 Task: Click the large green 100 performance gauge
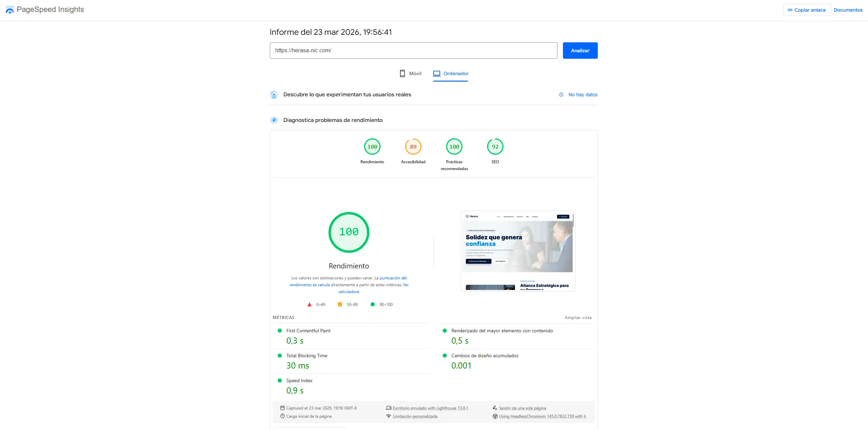(348, 232)
